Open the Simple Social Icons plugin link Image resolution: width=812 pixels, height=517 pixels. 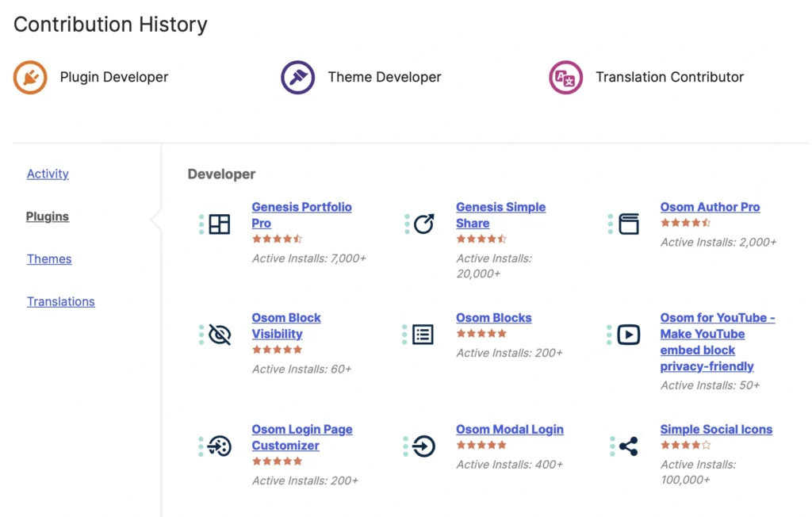click(x=716, y=429)
